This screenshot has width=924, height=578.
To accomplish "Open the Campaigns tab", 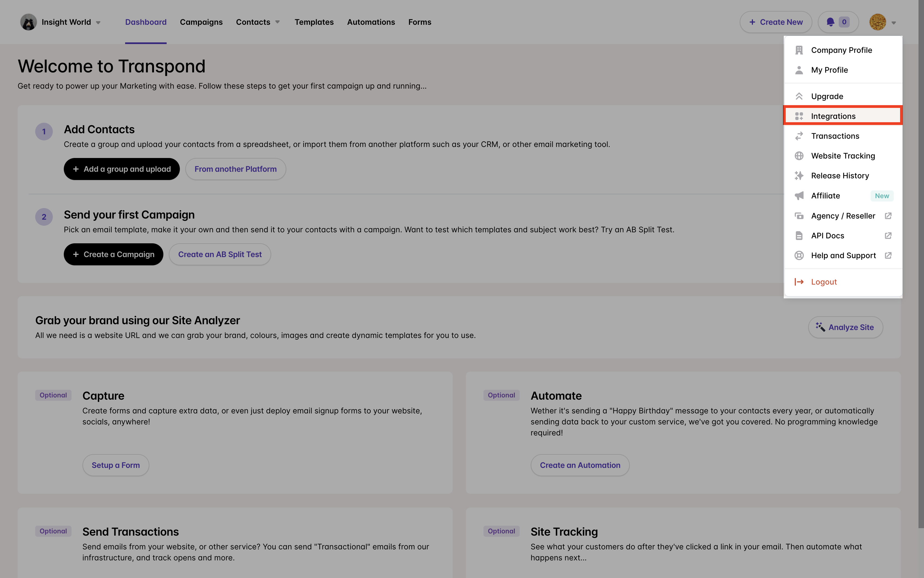I will [201, 22].
